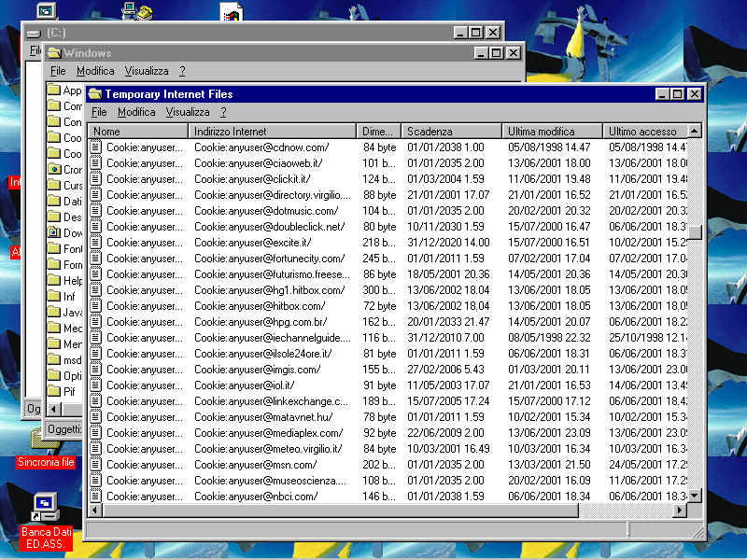This screenshot has width=747, height=560.
Task: Open Modifica menu in the Windows folder window
Action: pyautogui.click(x=95, y=71)
